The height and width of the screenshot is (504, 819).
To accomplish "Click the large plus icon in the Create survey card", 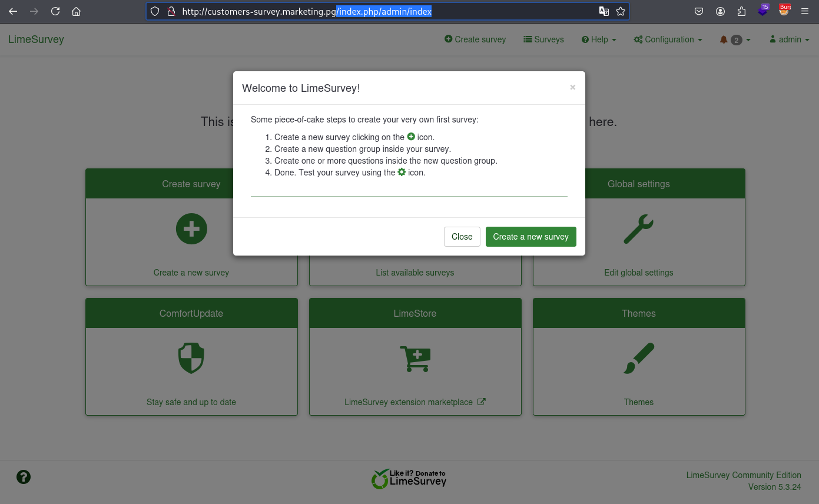I will pyautogui.click(x=191, y=228).
